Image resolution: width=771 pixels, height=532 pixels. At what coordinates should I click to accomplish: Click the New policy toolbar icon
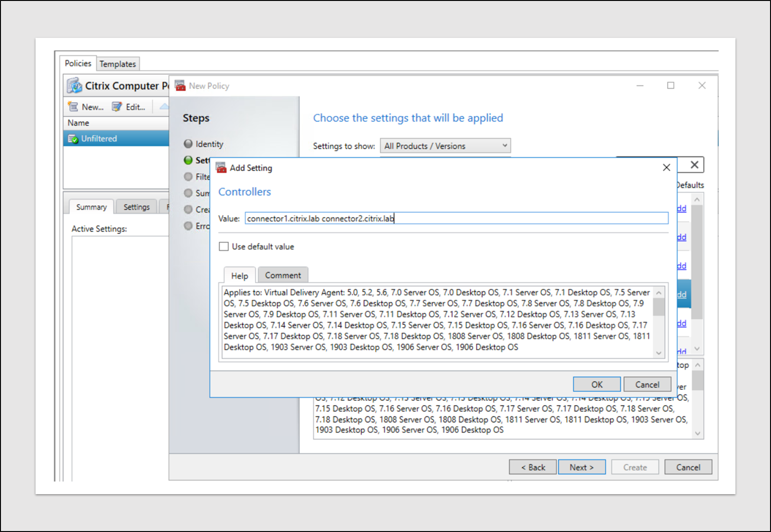[73, 107]
